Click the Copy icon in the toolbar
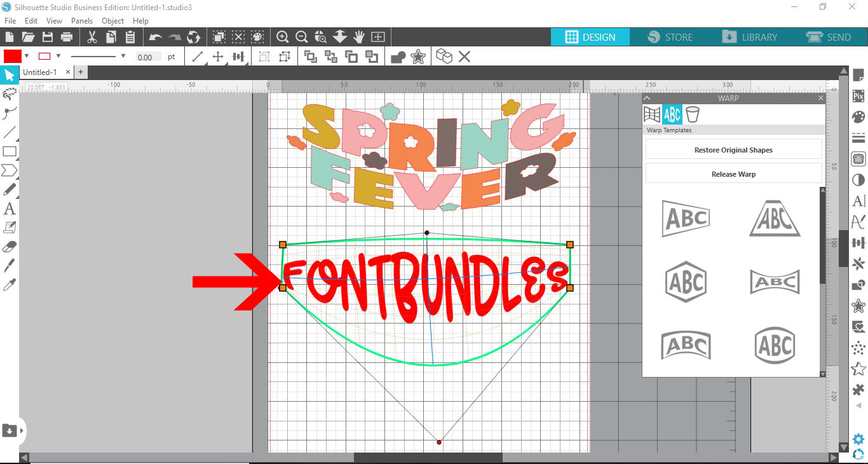The width and height of the screenshot is (868, 464). (111, 37)
